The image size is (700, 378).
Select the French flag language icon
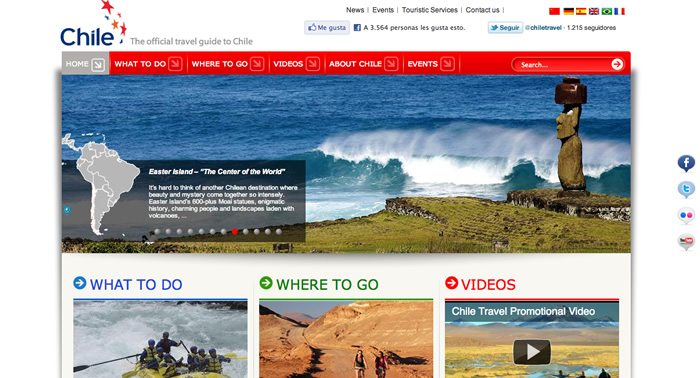619,12
